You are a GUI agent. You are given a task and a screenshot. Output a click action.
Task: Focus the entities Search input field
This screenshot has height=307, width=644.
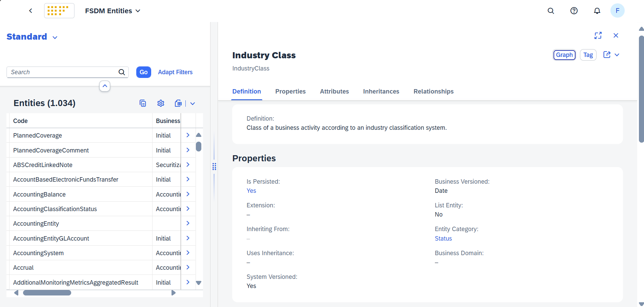[63, 72]
